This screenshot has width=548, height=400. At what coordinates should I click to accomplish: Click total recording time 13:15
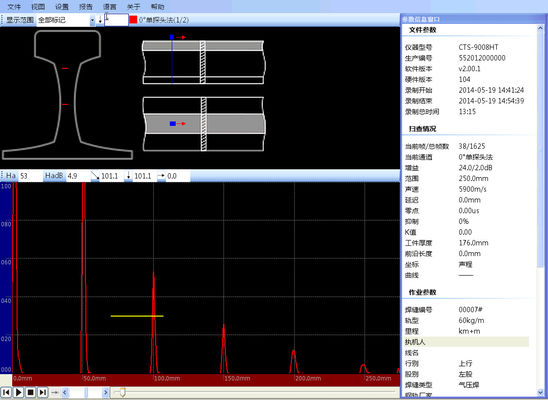click(467, 112)
